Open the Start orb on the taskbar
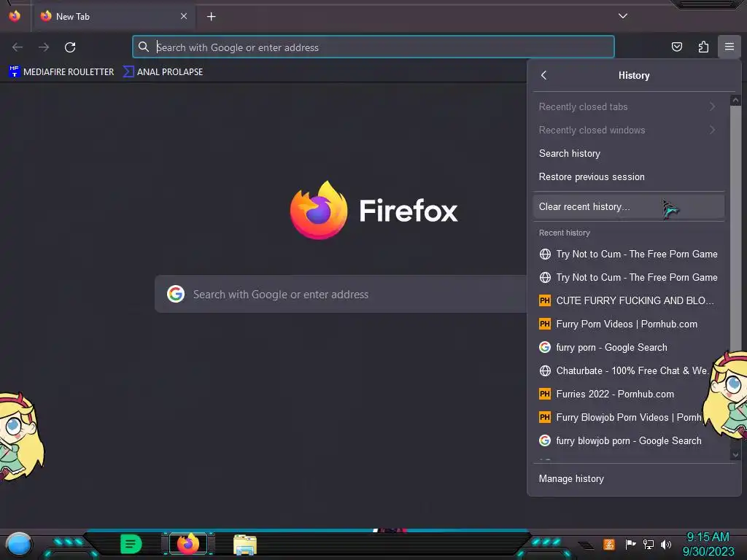This screenshot has width=747, height=560. pyautogui.click(x=18, y=544)
